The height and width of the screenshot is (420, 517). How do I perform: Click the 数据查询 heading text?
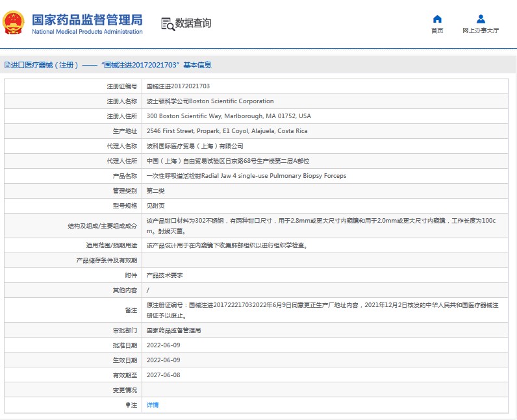(x=193, y=23)
